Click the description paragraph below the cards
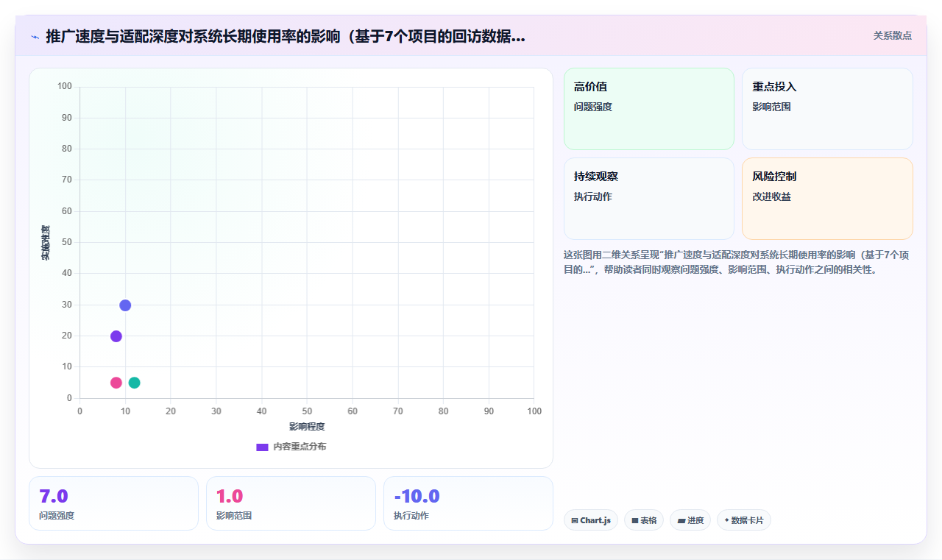This screenshot has height=560, width=942. (x=737, y=262)
